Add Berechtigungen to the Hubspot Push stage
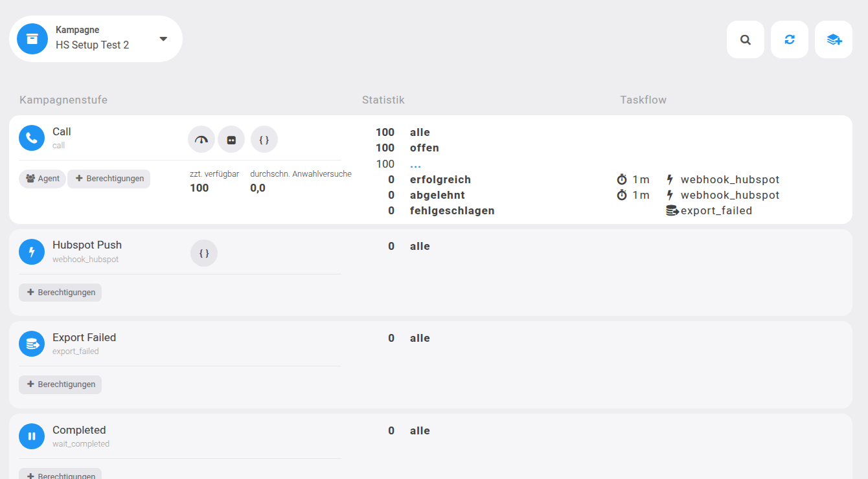The image size is (868, 479). pos(60,293)
